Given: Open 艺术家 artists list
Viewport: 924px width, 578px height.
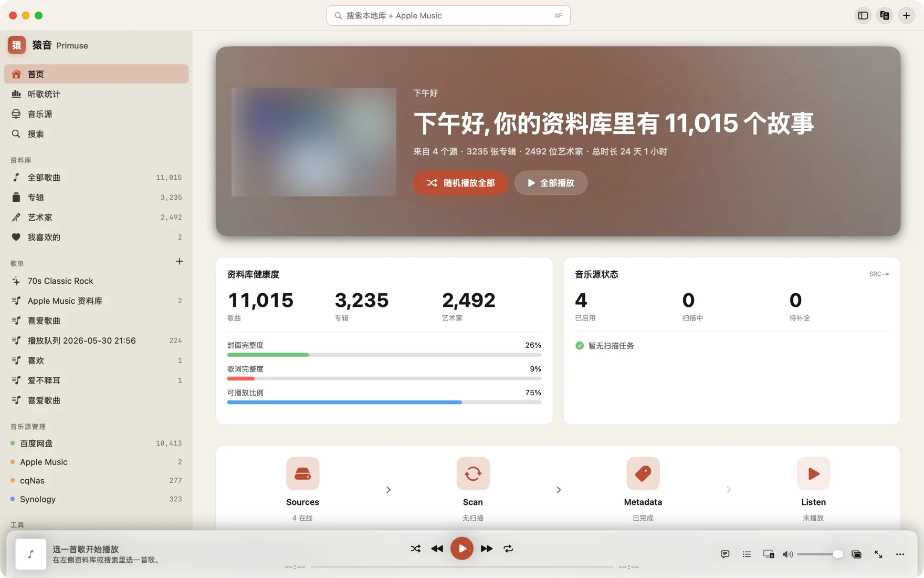Looking at the screenshot, I should pyautogui.click(x=96, y=218).
